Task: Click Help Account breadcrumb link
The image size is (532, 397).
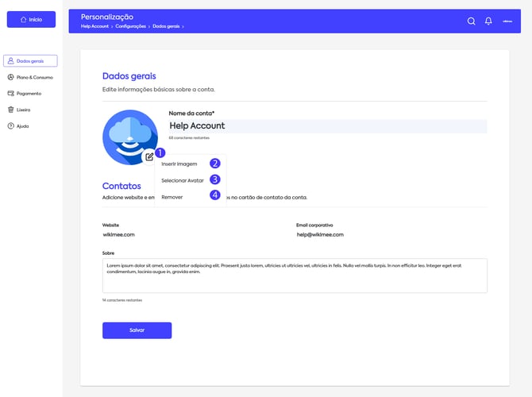Action: pyautogui.click(x=94, y=26)
